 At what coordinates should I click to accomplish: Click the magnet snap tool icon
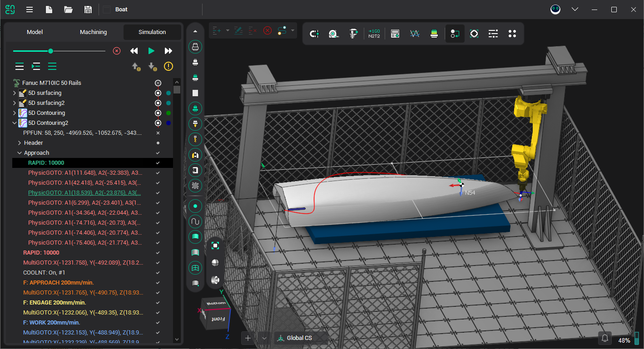click(314, 34)
